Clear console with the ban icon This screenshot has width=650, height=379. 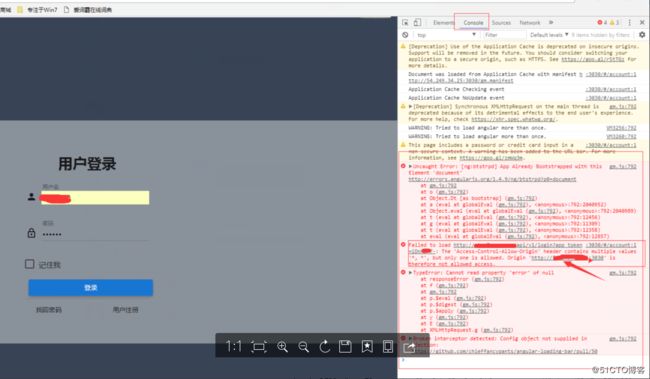coord(405,35)
